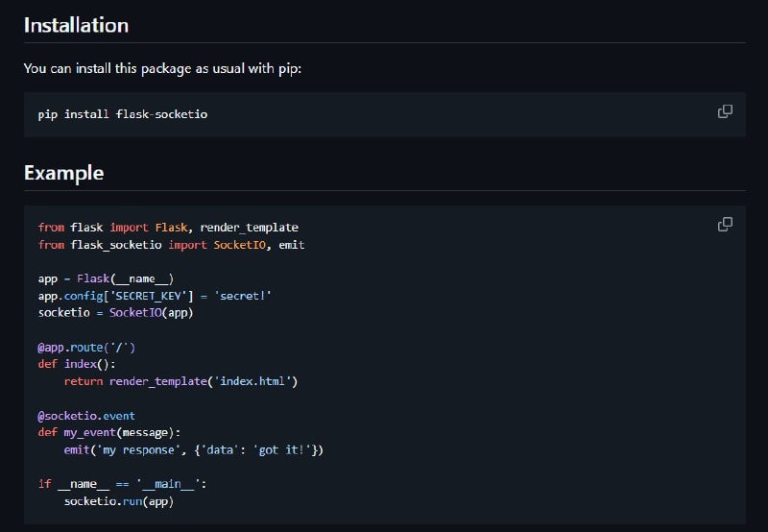
Task: Copy the pip install command
Action: [725, 111]
